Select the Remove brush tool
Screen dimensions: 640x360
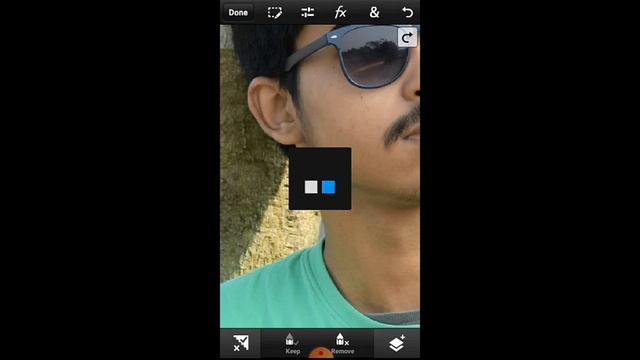(x=342, y=343)
